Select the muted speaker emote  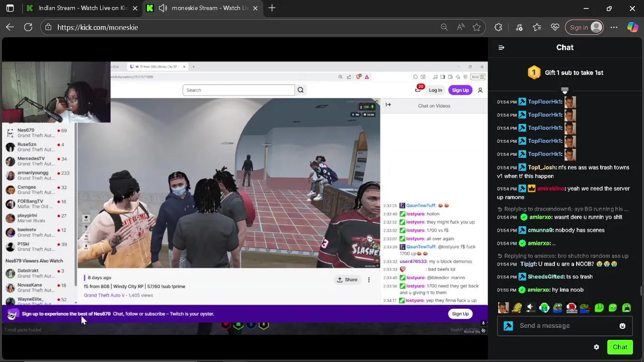point(530,308)
